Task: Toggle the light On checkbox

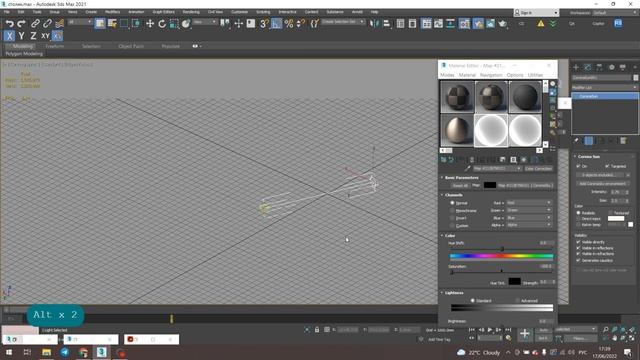Action: (x=578, y=166)
